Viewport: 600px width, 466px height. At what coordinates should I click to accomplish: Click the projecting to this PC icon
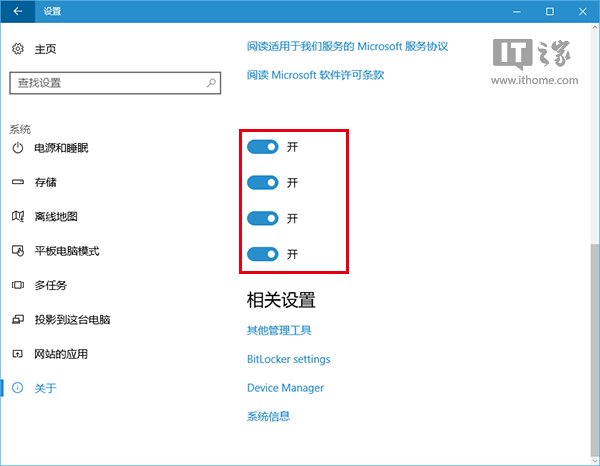[18, 319]
